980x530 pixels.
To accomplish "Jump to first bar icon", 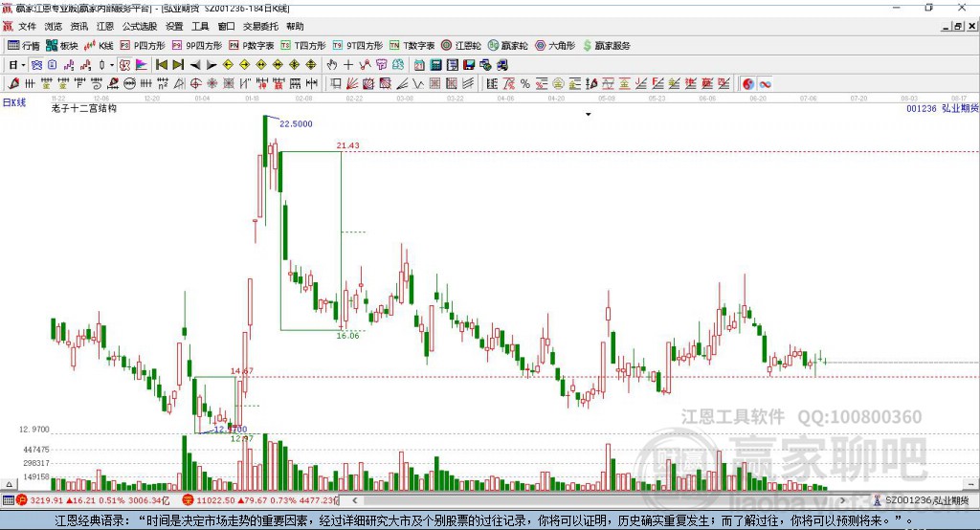I will click(161, 65).
